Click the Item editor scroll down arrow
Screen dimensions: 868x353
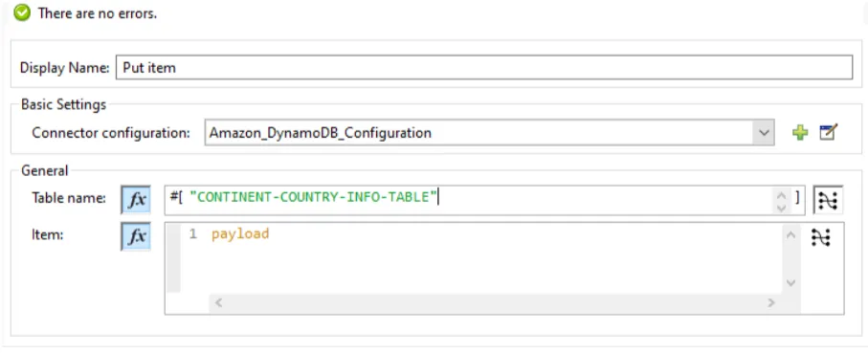(790, 283)
